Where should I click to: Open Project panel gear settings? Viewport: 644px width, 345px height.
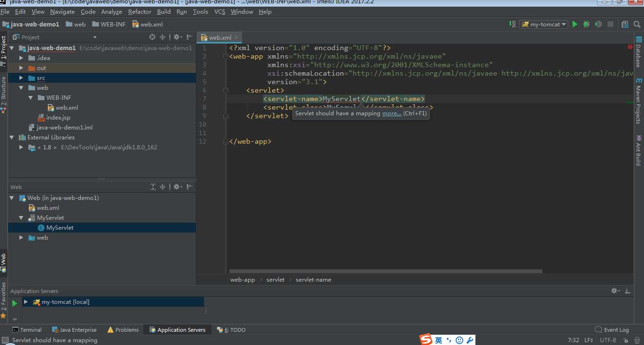tap(176, 37)
